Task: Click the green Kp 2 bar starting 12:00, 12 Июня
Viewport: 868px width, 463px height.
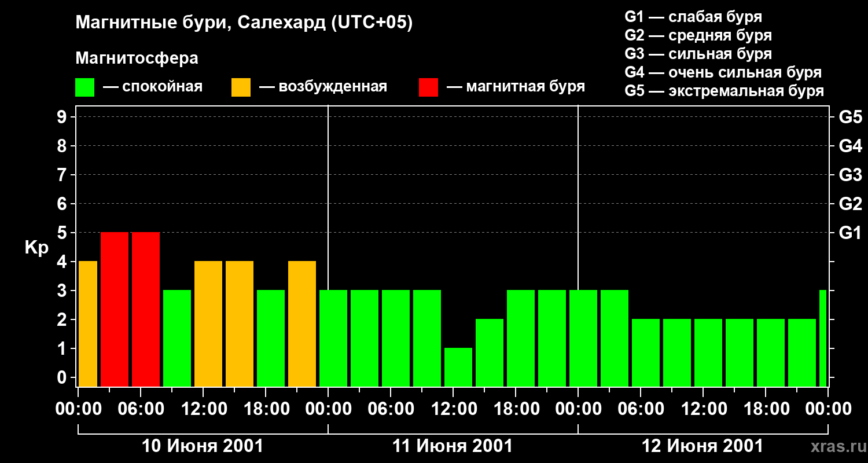Action: point(708,352)
